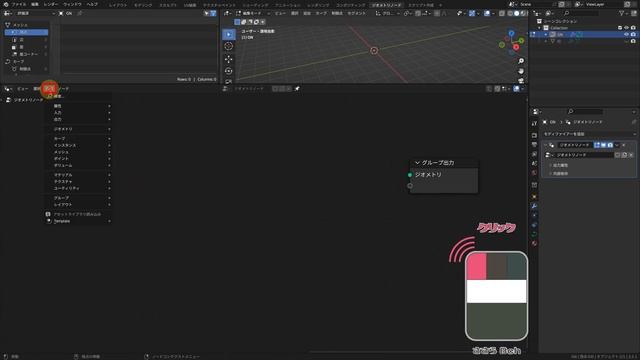This screenshot has height=360, width=640.
Task: Select the 面コーナー row in spreadsheet
Action: pyautogui.click(x=26, y=54)
